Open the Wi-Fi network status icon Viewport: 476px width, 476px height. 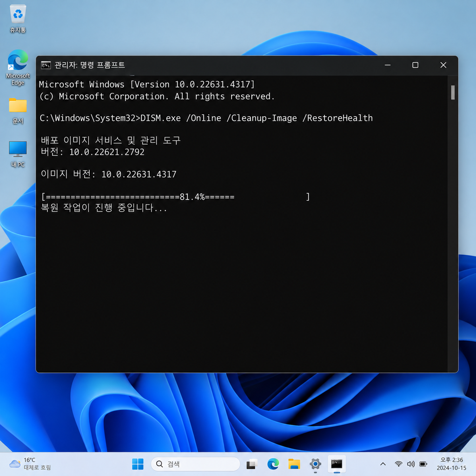coord(398,464)
